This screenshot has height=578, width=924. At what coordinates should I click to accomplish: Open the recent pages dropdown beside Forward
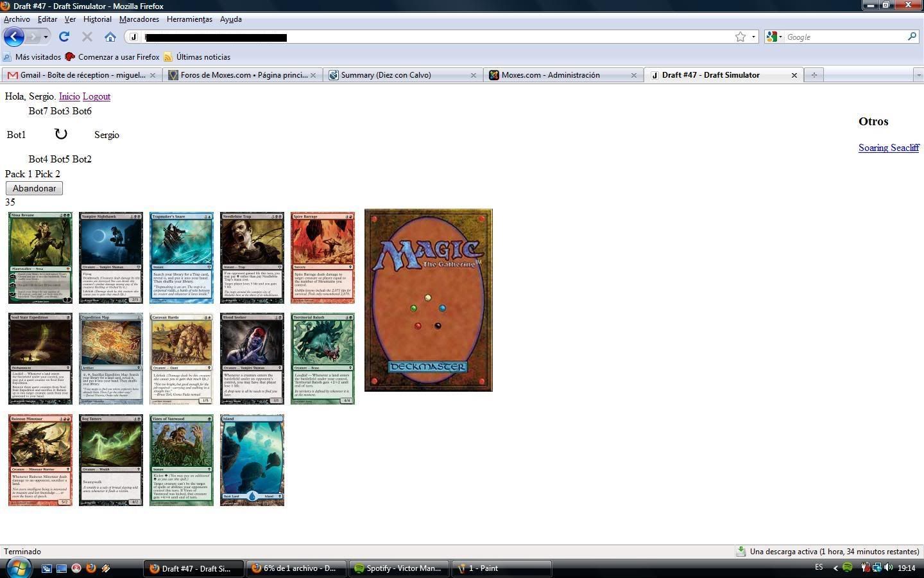pos(46,37)
